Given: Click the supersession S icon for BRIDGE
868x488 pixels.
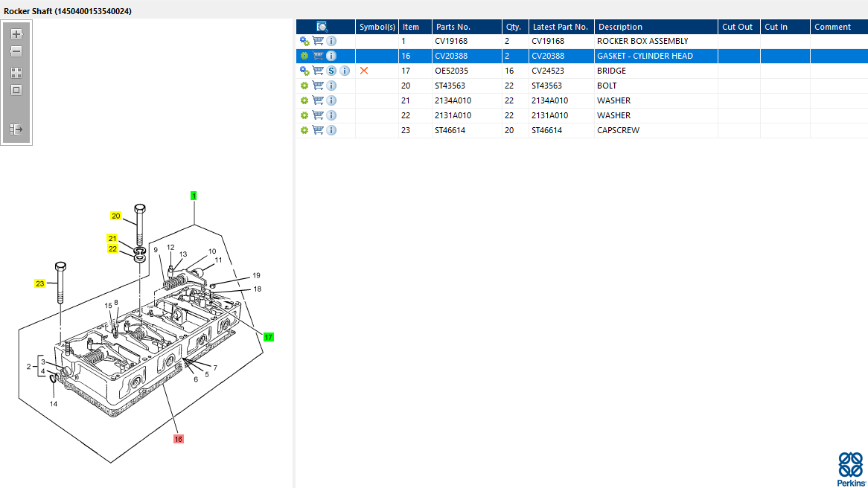Looking at the screenshot, I should tap(331, 71).
